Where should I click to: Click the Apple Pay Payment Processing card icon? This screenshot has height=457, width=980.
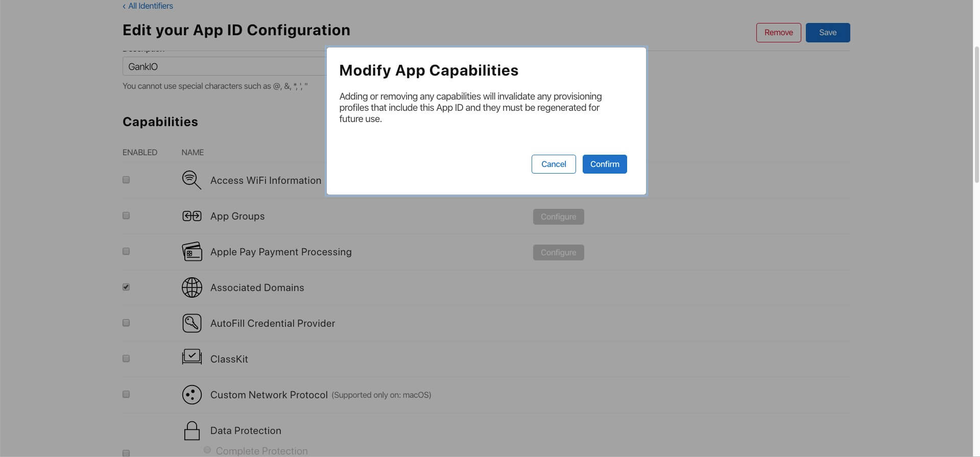[x=192, y=252]
